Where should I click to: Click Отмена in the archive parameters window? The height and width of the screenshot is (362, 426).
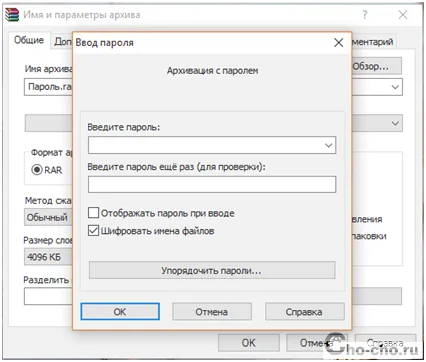[317, 343]
